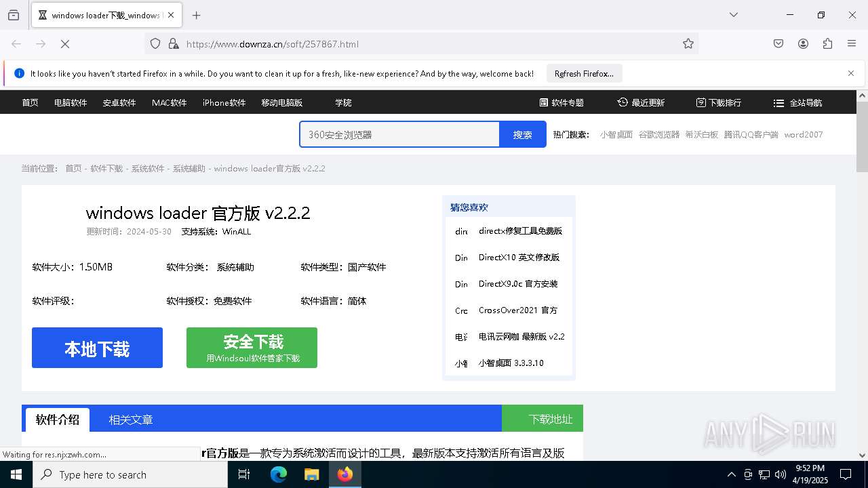Click hot search 腾讯QQ客户端
868x488 pixels.
[x=751, y=135]
